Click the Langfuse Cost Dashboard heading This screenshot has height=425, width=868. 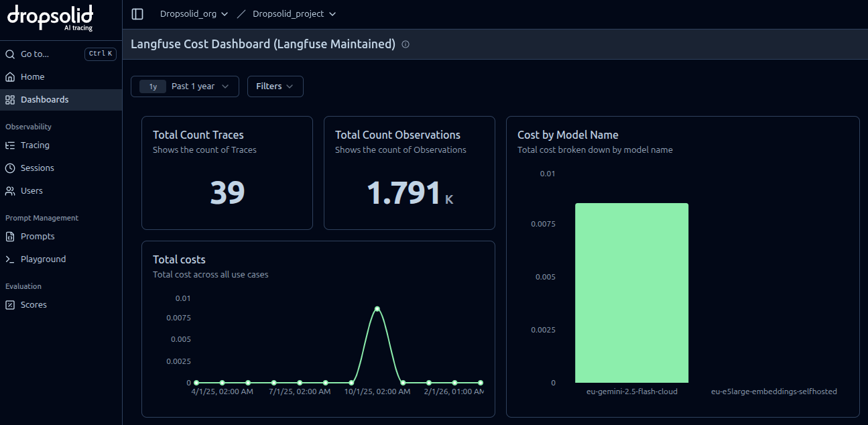coord(263,44)
